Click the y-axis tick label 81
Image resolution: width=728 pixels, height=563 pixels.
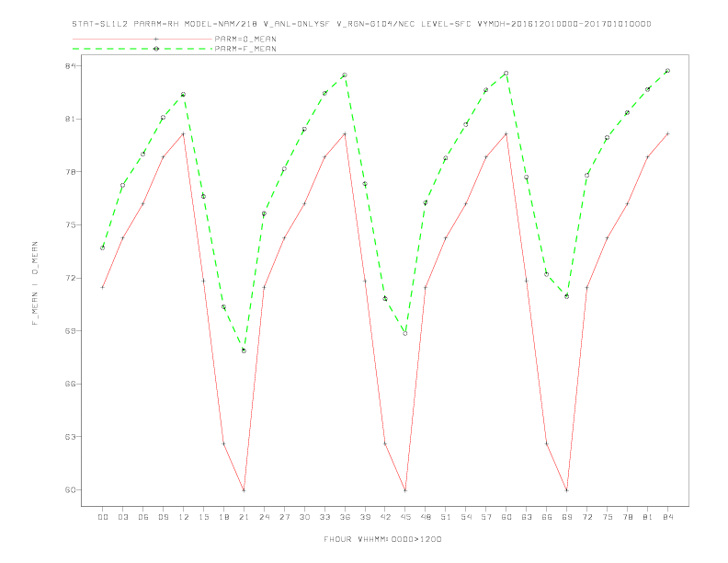coord(70,119)
